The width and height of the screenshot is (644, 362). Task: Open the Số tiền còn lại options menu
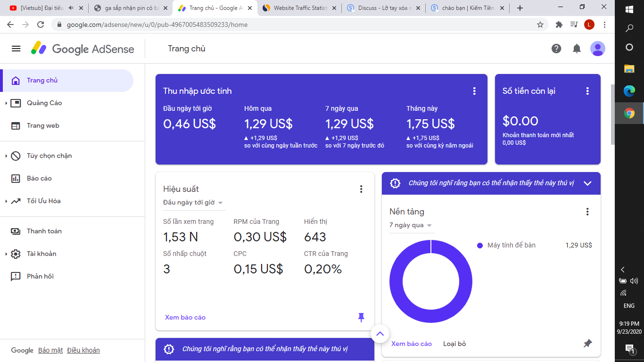point(587,91)
